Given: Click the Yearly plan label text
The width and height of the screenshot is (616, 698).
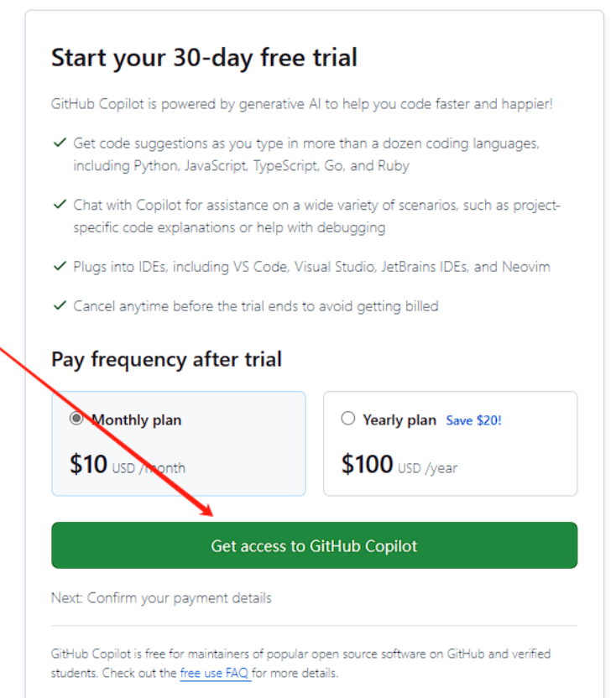Looking at the screenshot, I should (399, 419).
